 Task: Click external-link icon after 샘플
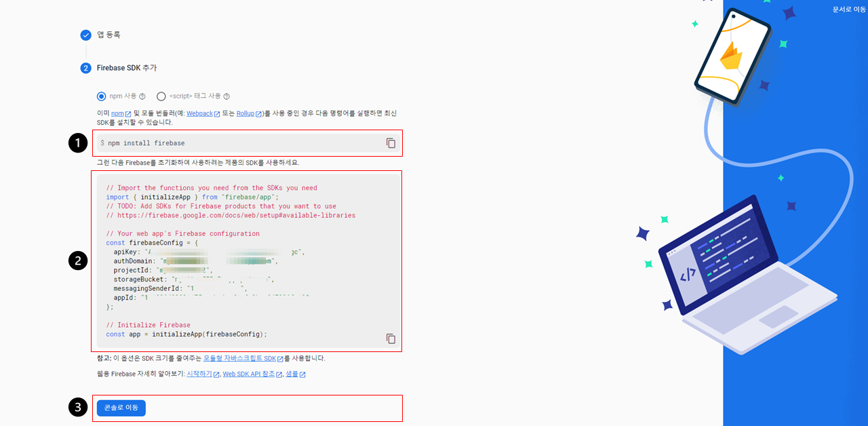pos(302,374)
